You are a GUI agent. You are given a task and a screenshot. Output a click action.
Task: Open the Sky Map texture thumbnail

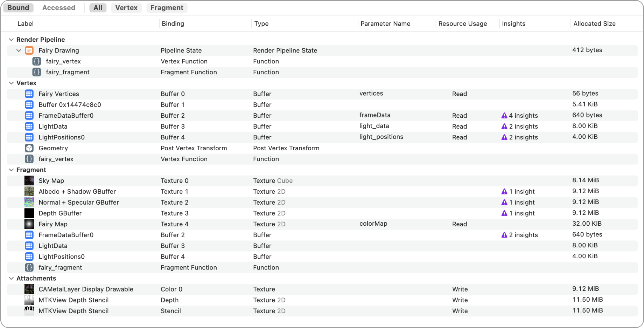pos(29,180)
